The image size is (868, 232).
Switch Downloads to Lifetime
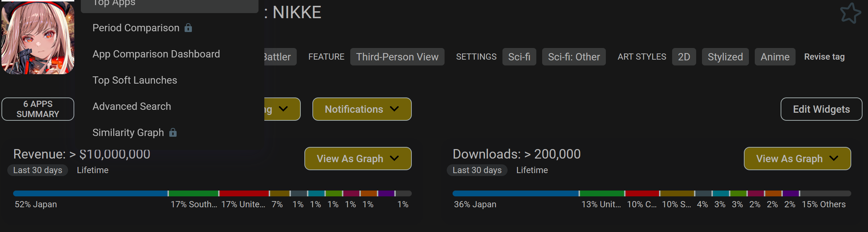(x=532, y=170)
